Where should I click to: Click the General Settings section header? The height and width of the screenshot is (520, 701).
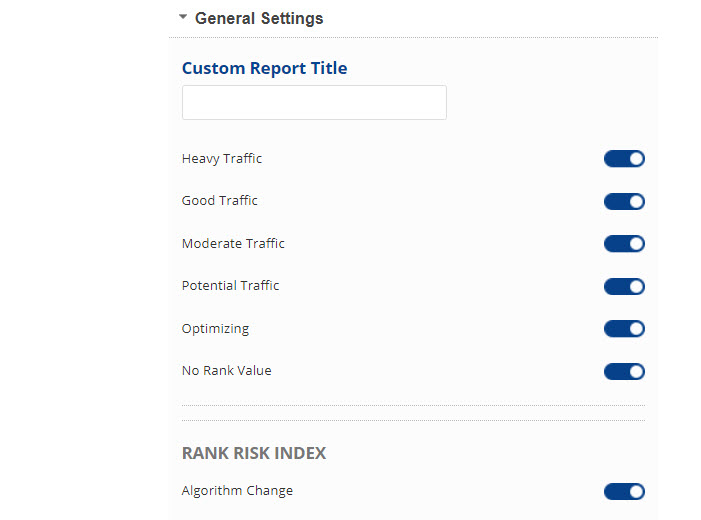pyautogui.click(x=259, y=18)
